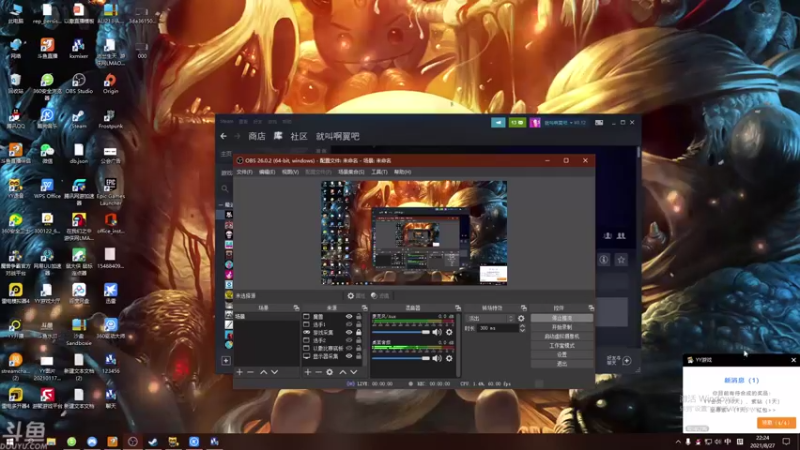Image resolution: width=800 pixels, height=450 pixels.
Task: Toggle mute on 麦克风/Aux channel
Action: (x=437, y=332)
